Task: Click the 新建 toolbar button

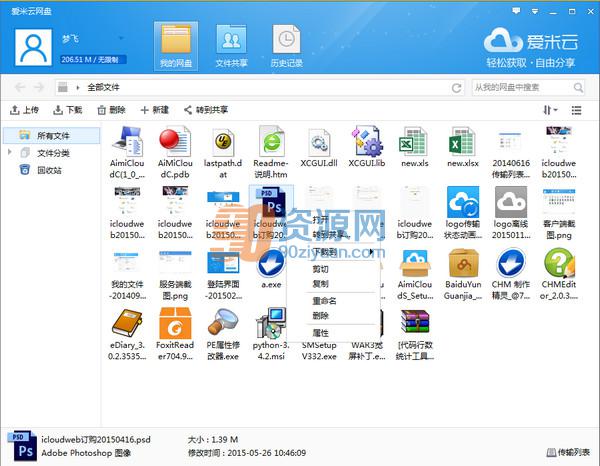Action: (155, 110)
